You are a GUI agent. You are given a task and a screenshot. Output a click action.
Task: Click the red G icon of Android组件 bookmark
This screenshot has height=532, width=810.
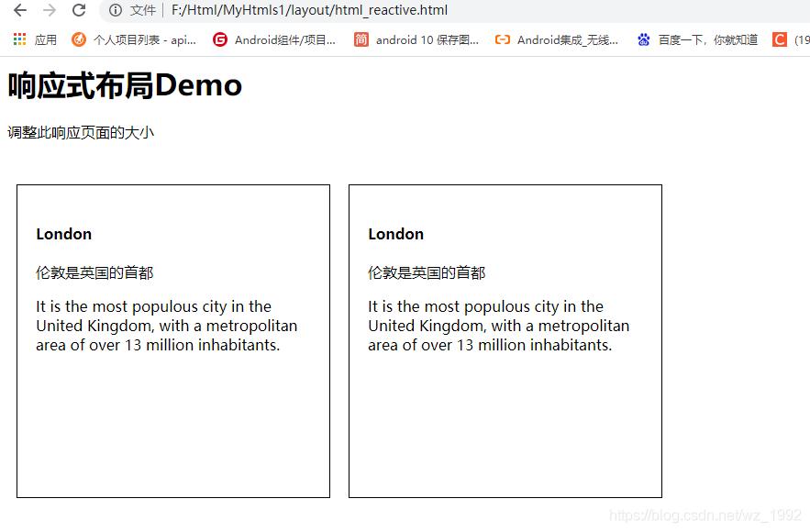tap(220, 39)
